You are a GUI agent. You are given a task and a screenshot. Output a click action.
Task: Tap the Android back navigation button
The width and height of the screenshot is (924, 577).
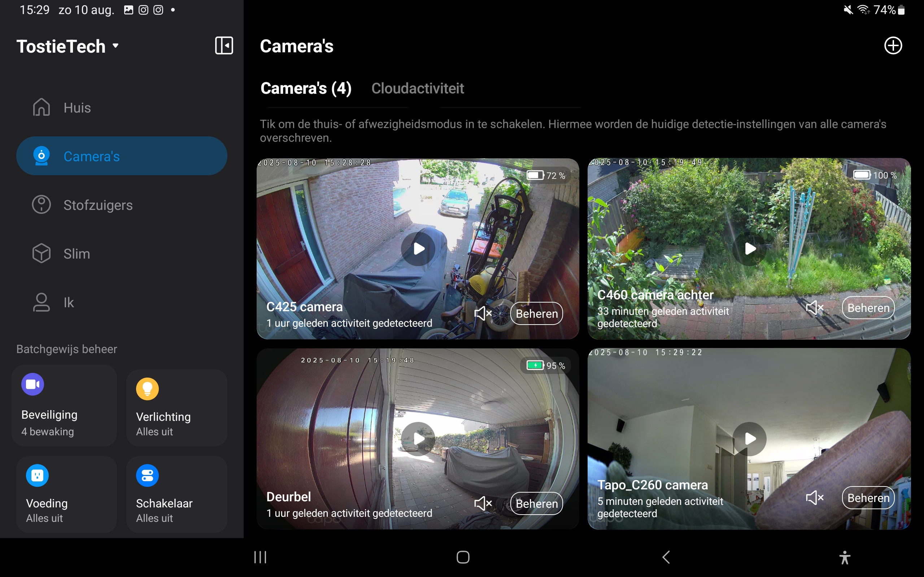[x=666, y=557]
